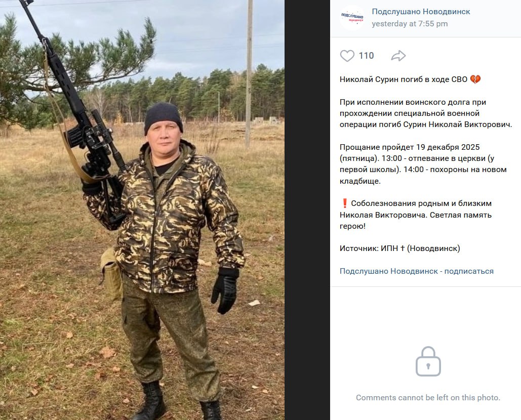Image resolution: width=521 pixels, height=420 pixels.
Task: Click the 'Comments cannot be left' notice
Action: pyautogui.click(x=428, y=398)
